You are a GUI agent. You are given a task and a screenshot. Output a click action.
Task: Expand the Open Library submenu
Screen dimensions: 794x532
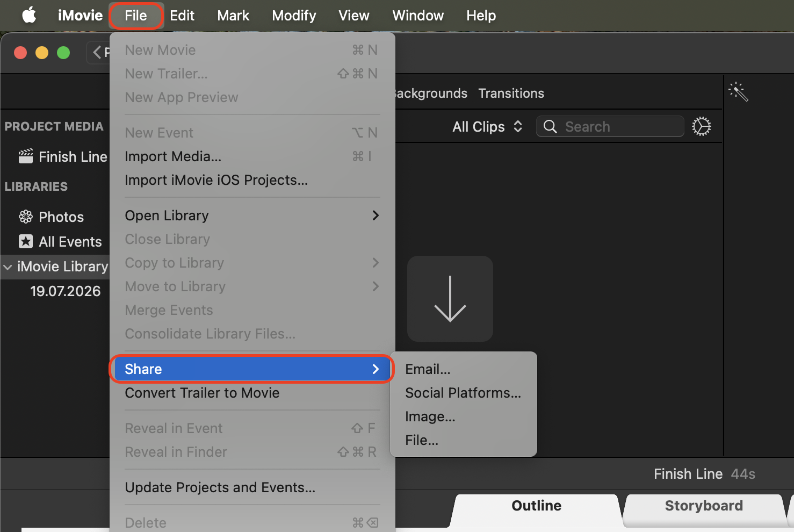tap(252, 215)
